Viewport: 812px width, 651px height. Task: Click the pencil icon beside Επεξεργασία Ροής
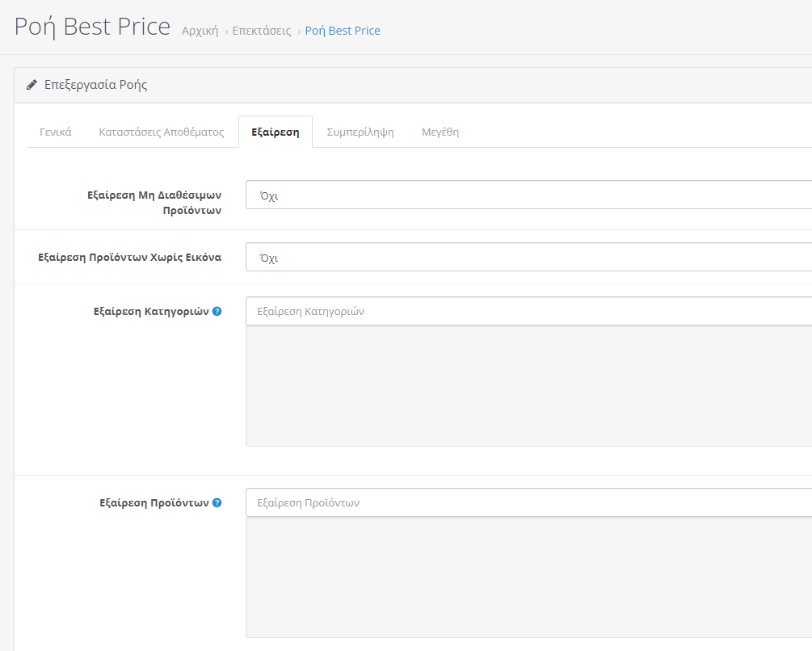[32, 84]
